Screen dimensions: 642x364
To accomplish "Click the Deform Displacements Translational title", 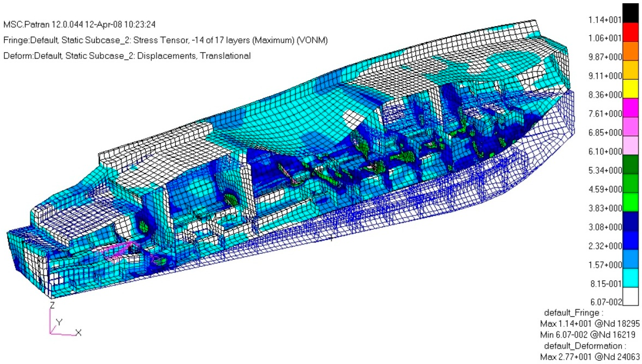I will point(127,56).
